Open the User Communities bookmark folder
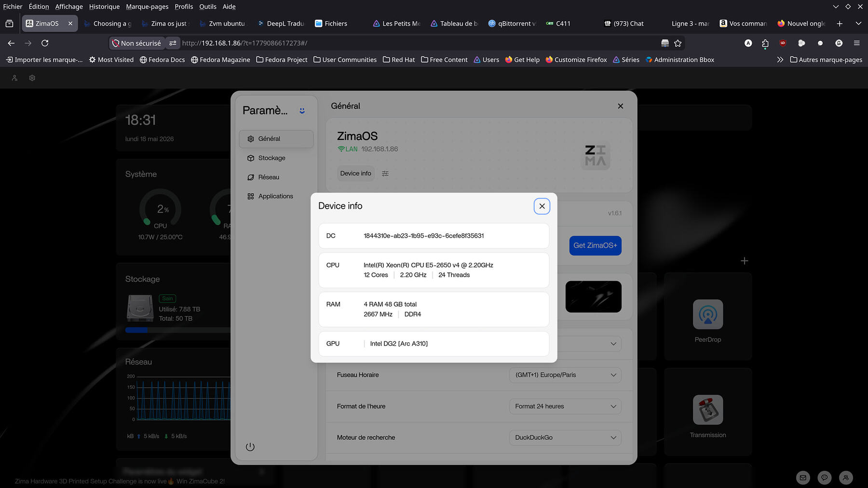The image size is (868, 488). coord(345,60)
